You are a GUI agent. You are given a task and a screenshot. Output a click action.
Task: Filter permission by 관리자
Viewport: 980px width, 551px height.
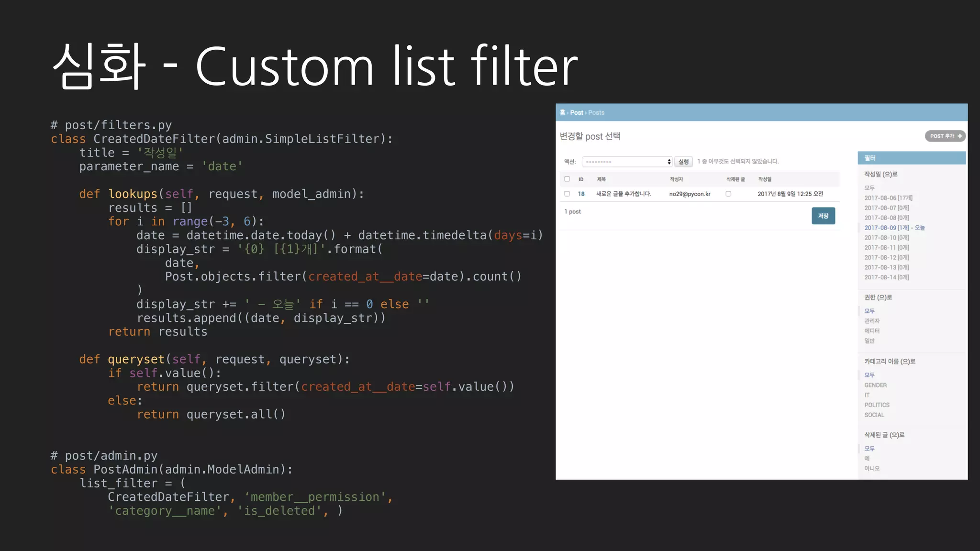(872, 321)
